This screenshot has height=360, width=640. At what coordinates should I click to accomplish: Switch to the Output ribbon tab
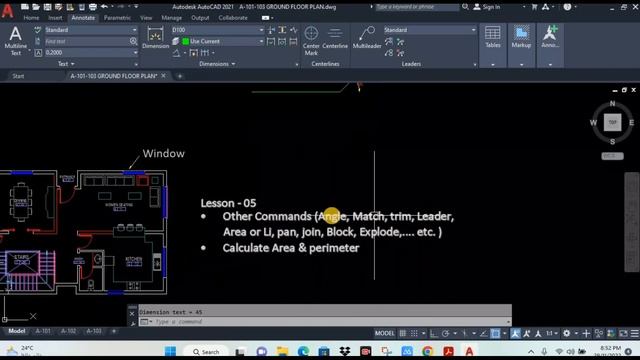200,18
